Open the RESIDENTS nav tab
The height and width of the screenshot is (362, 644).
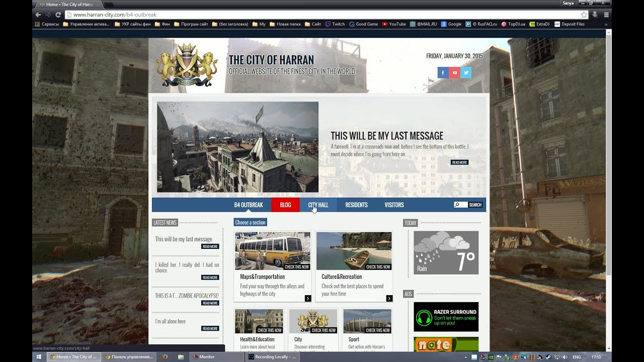coord(356,205)
